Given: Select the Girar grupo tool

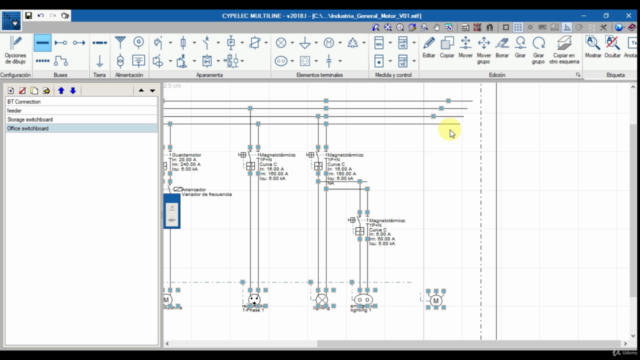Looking at the screenshot, I should [538, 50].
